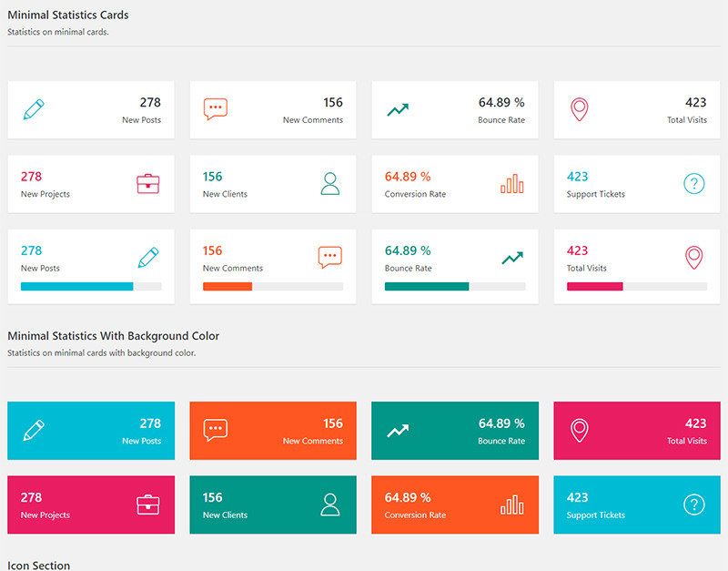Viewport: 728px width, 571px height.
Task: Click the teal user icon on white New Clients card
Action: coord(330,184)
